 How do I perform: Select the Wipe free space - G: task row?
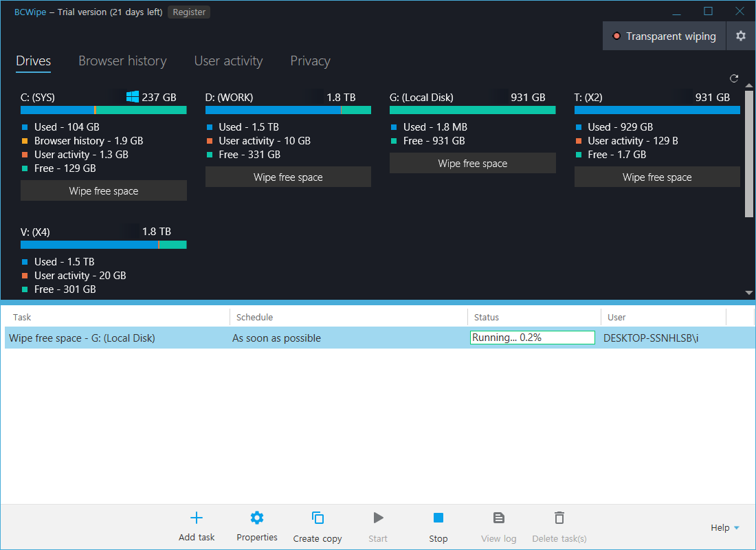(x=379, y=338)
